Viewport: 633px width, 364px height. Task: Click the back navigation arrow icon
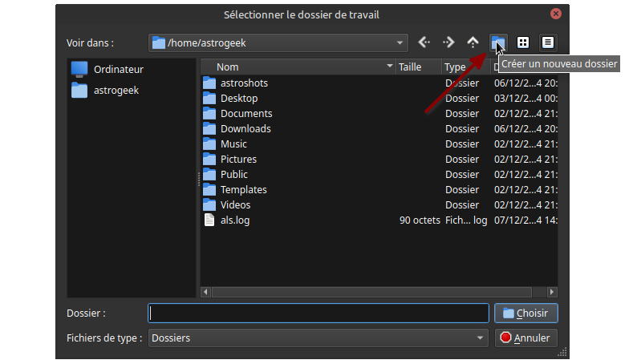pyautogui.click(x=424, y=42)
